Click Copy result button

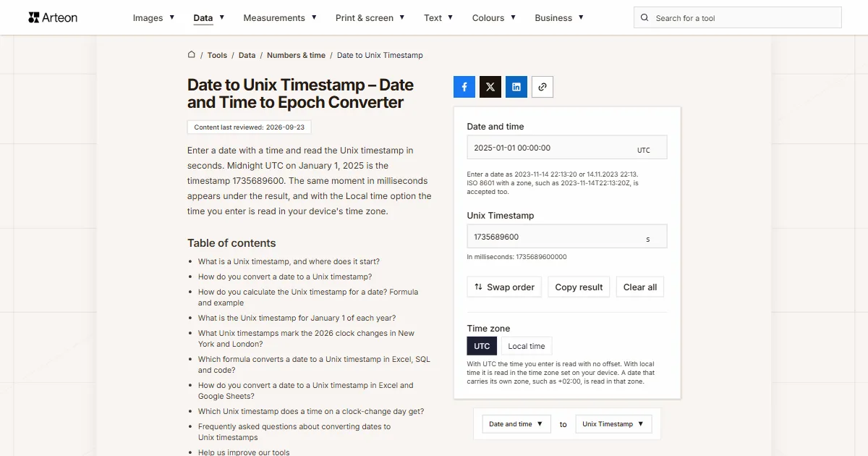pos(579,287)
